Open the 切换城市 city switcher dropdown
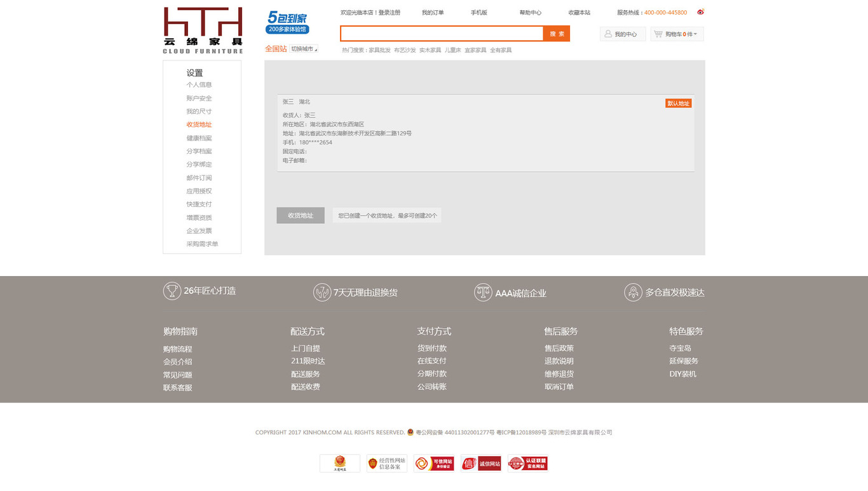The image size is (868, 491). [x=304, y=49]
